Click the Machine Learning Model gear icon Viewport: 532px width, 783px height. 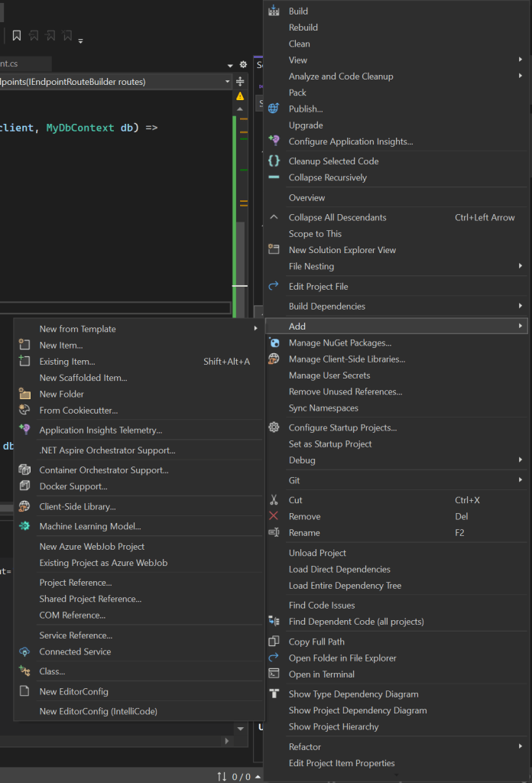tap(24, 526)
